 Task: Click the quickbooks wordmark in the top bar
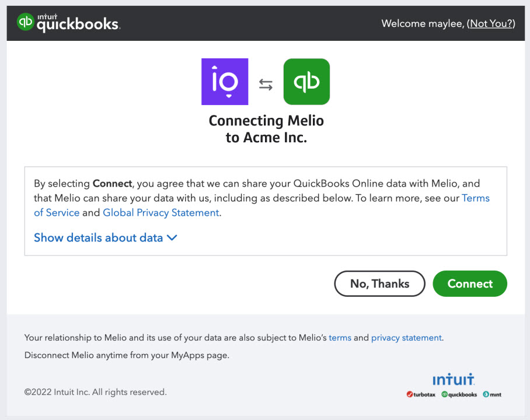click(78, 24)
